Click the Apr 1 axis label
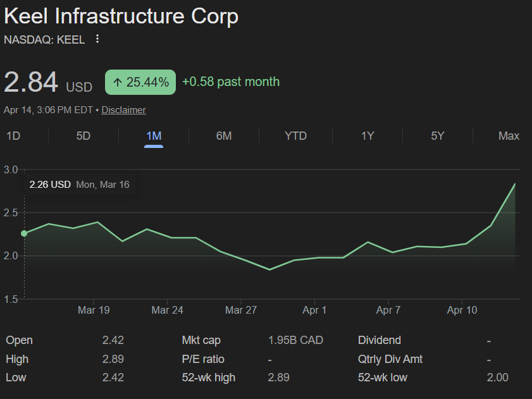Image resolution: width=532 pixels, height=399 pixels. point(314,310)
